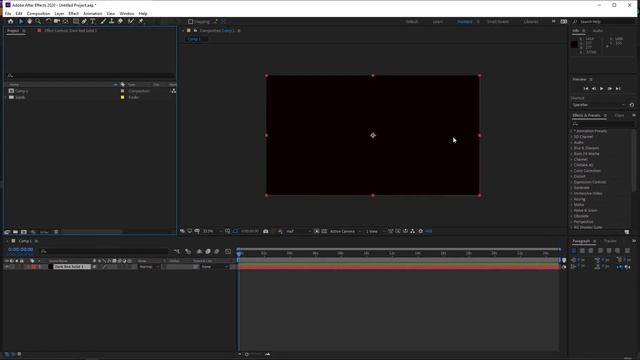
Task: Open the Graph Editor in timeline
Action: click(228, 251)
